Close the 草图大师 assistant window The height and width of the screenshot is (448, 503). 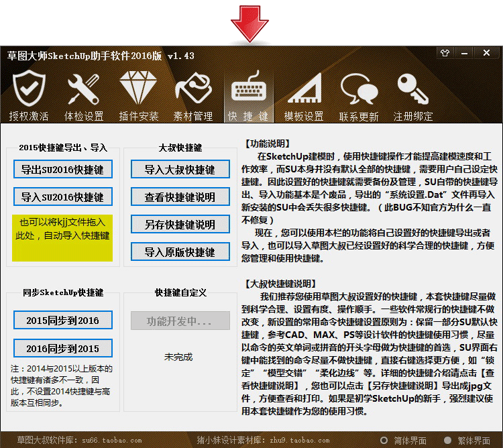tap(487, 53)
